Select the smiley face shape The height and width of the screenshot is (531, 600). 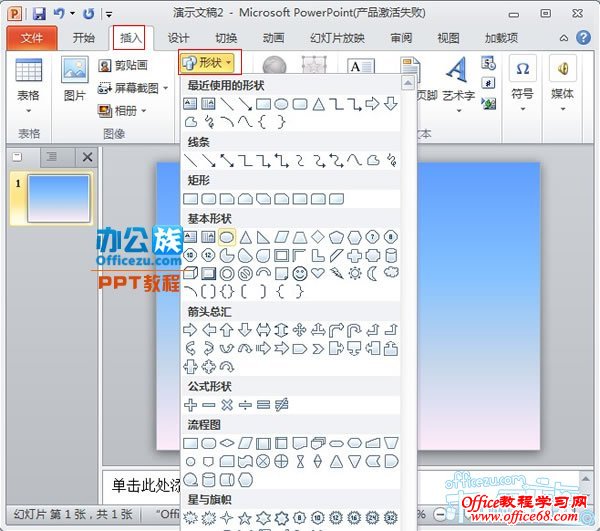(x=300, y=272)
